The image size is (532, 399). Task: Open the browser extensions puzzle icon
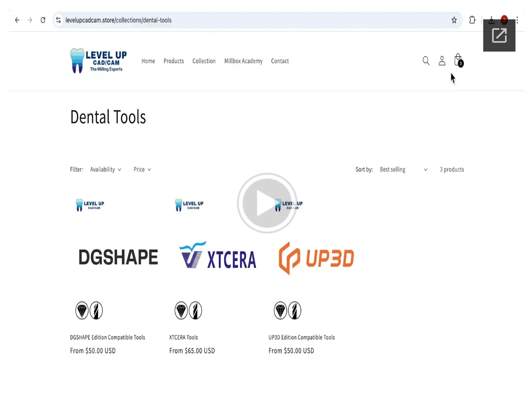472,20
